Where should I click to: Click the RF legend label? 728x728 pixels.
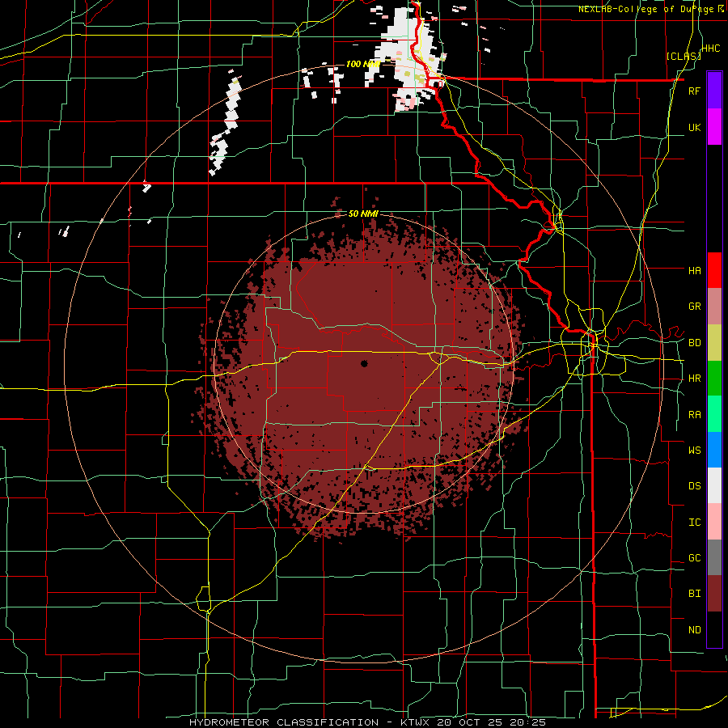point(694,91)
